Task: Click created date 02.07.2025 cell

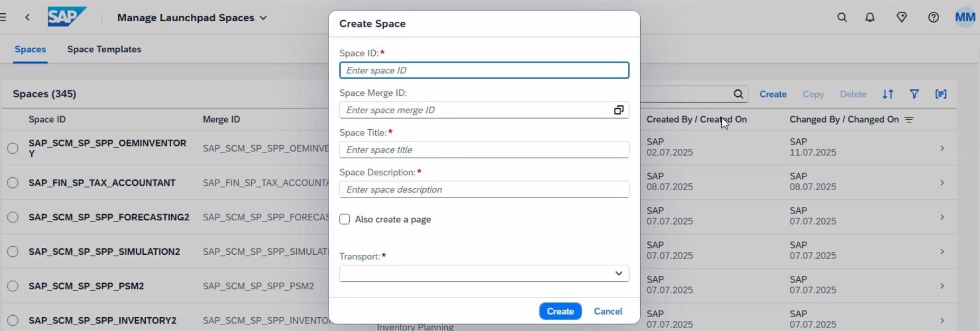Action: pyautogui.click(x=669, y=153)
